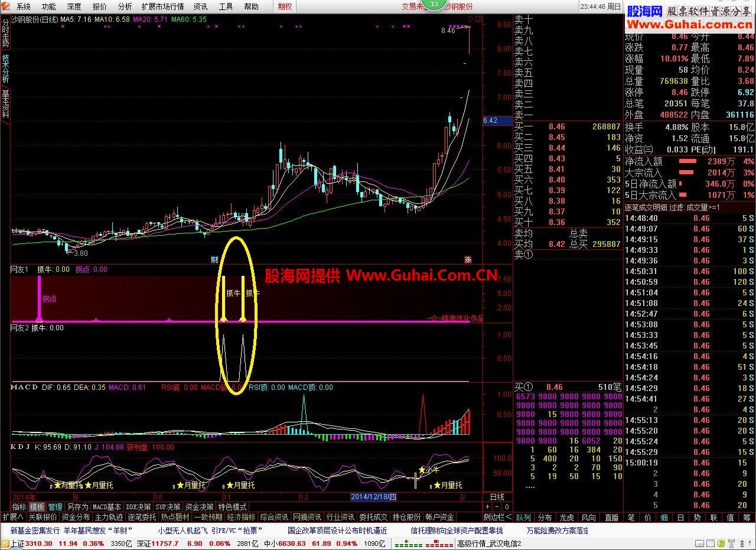
Task: Apply the DDE决策 template
Action: (138, 507)
